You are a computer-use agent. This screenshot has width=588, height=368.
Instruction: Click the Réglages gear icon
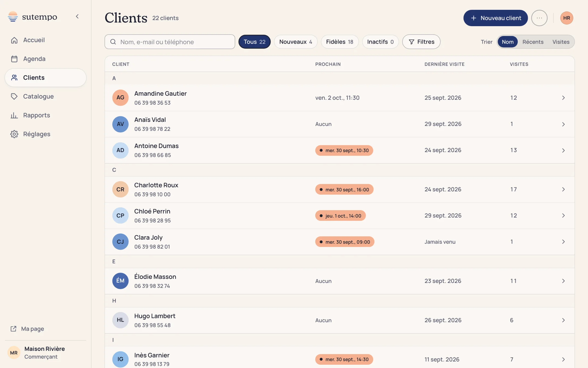pos(14,134)
